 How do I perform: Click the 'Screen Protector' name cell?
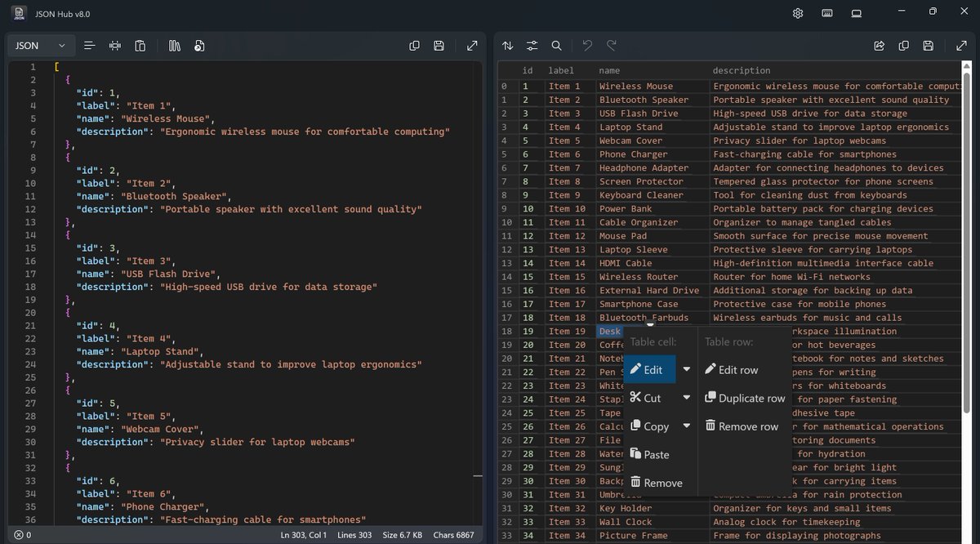(x=652, y=181)
